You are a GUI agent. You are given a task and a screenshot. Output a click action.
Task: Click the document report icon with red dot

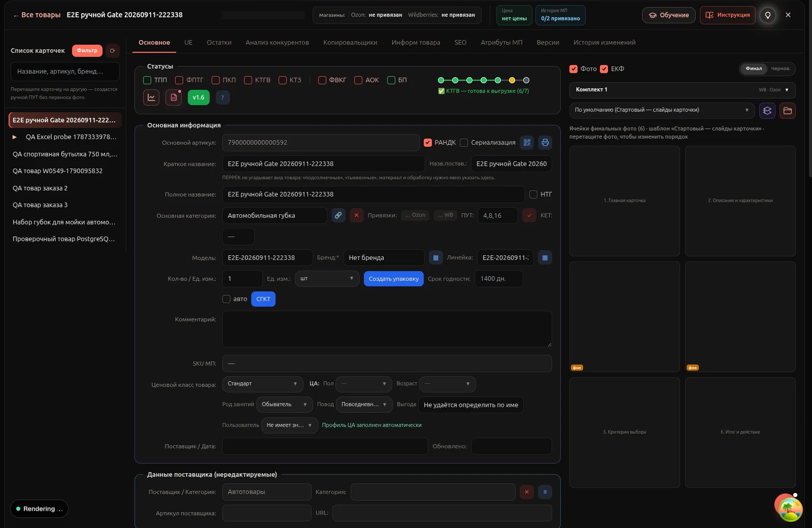coord(174,97)
